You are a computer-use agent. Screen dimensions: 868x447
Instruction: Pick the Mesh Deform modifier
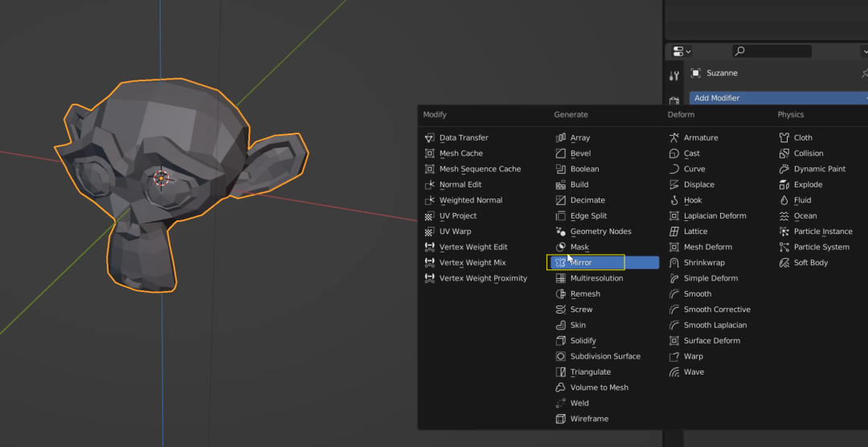pos(708,247)
